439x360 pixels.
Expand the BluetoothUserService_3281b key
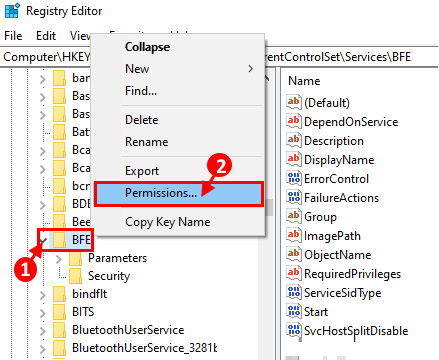point(43,349)
